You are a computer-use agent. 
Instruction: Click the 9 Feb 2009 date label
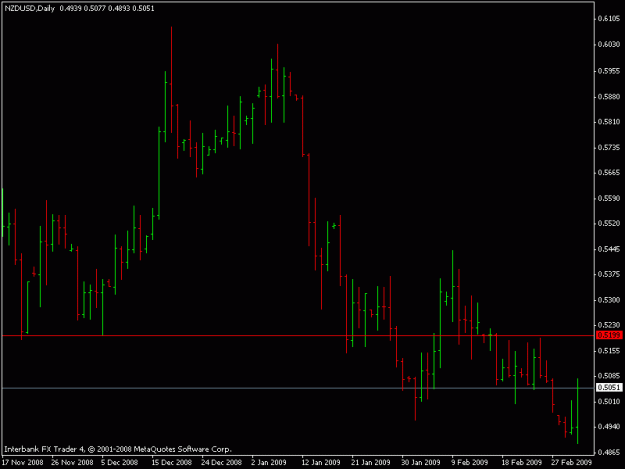point(470,462)
